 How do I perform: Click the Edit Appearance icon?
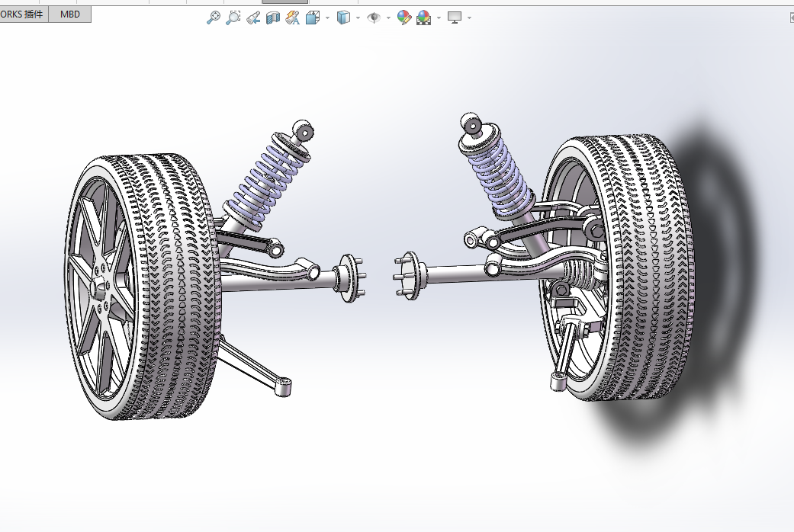click(404, 18)
